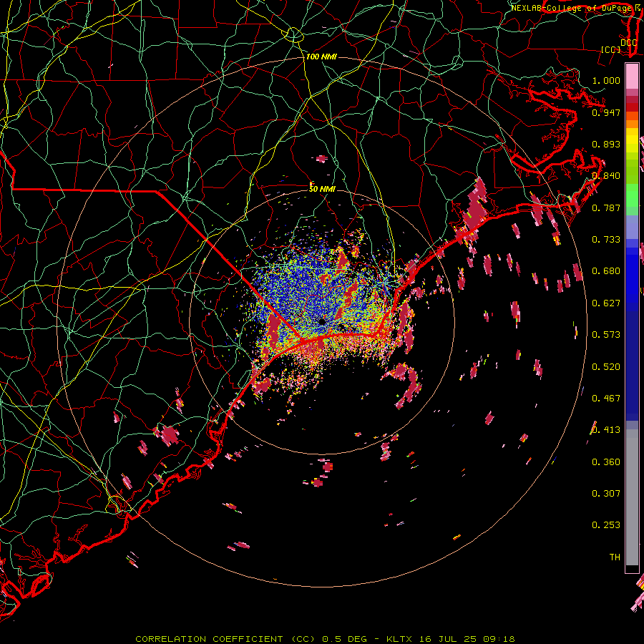Click the KLTX station identifier in the caption
This screenshot has width=644, height=644.
point(399,639)
